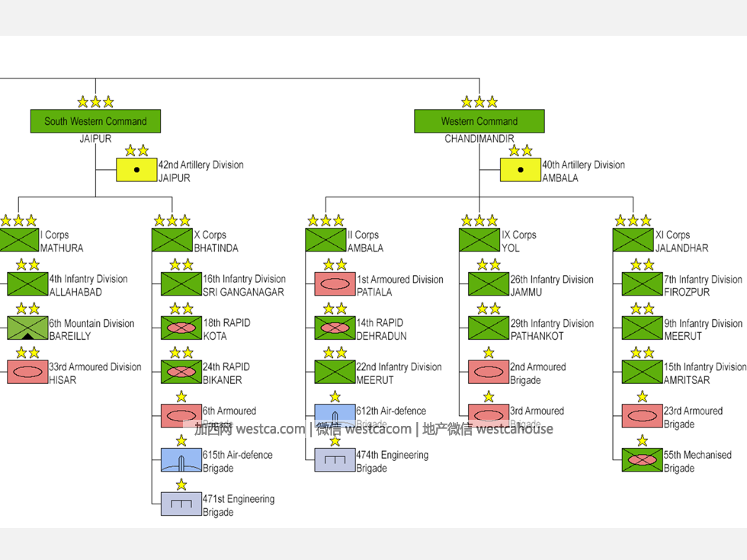Select the 612th Air-defence Brigade symbol
Screen dimensions: 747x560
pyautogui.click(x=335, y=416)
